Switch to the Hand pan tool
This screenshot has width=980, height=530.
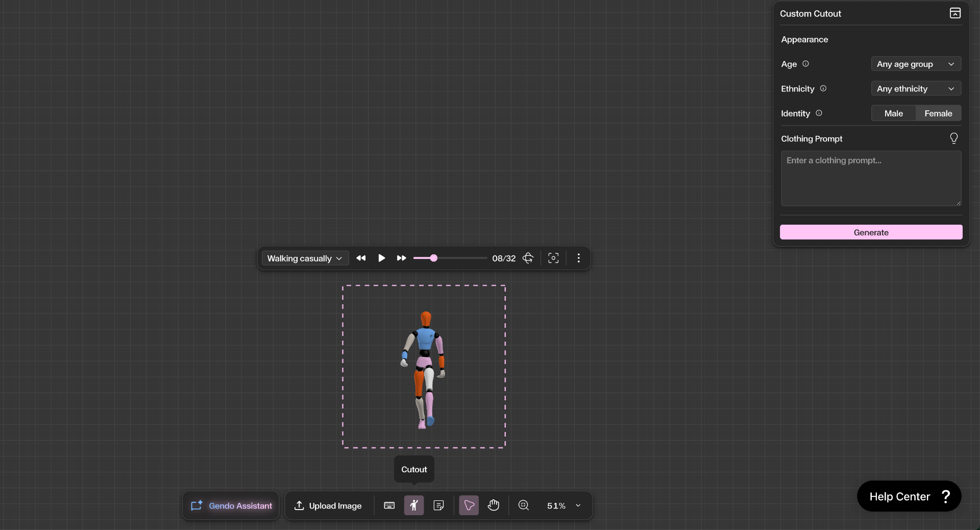[493, 506]
